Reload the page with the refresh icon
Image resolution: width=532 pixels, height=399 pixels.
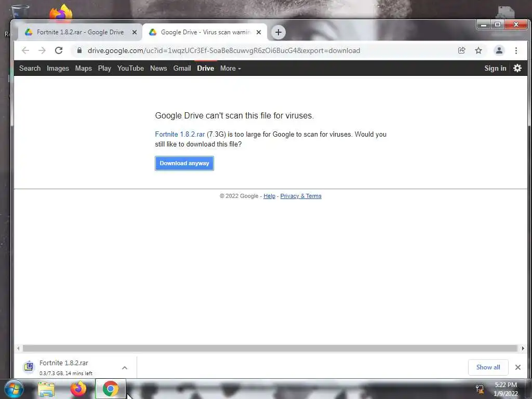pyautogui.click(x=59, y=50)
